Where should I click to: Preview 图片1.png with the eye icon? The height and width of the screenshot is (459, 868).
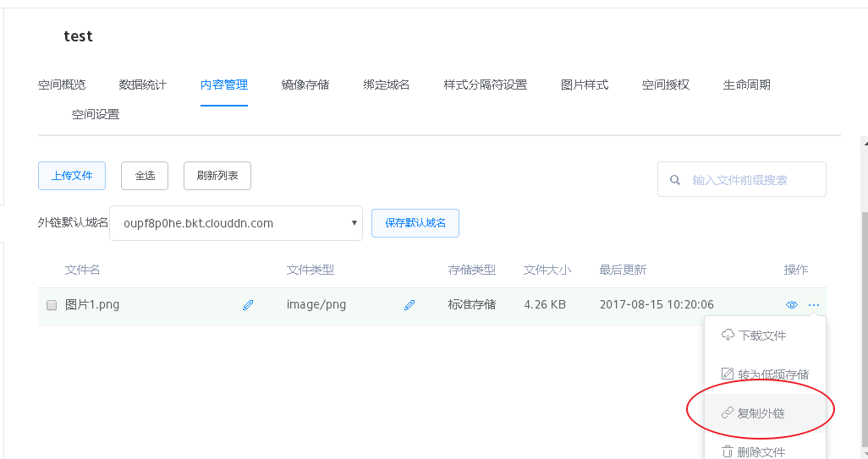(792, 304)
